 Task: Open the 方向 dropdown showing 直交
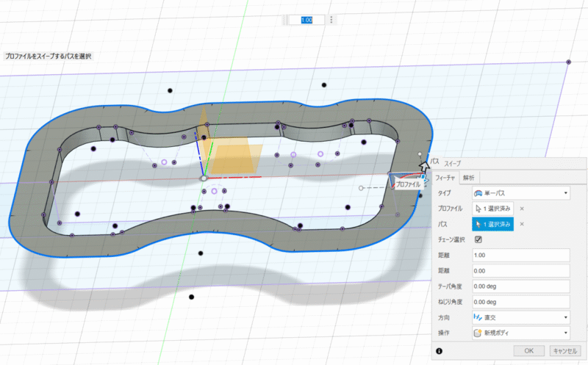pos(520,317)
